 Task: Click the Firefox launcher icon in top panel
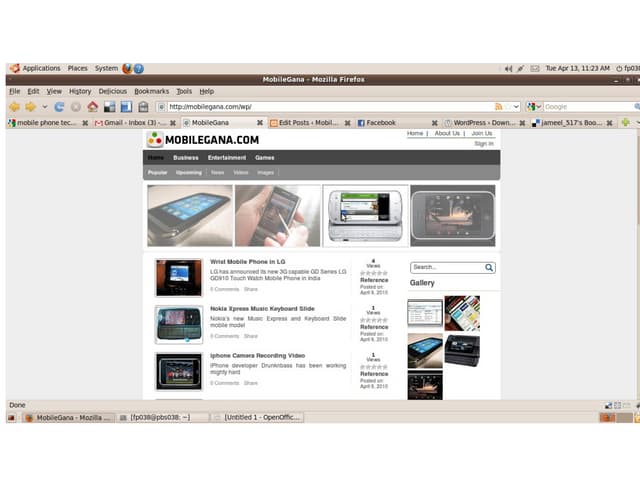tap(127, 68)
